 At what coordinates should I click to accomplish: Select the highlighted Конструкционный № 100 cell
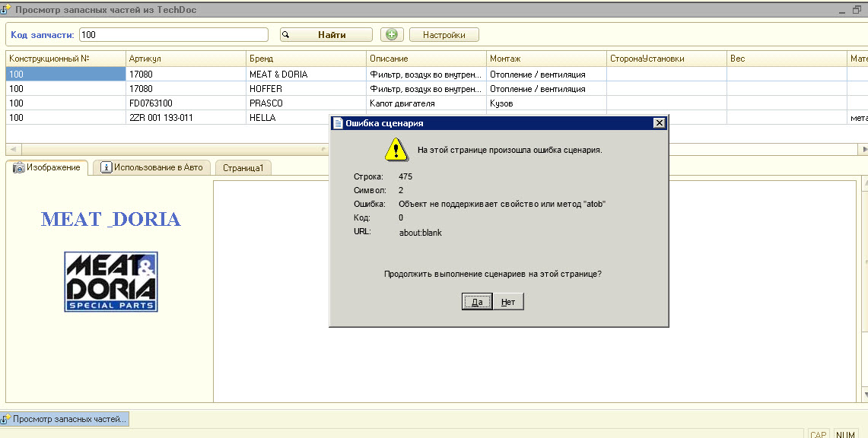click(x=66, y=74)
